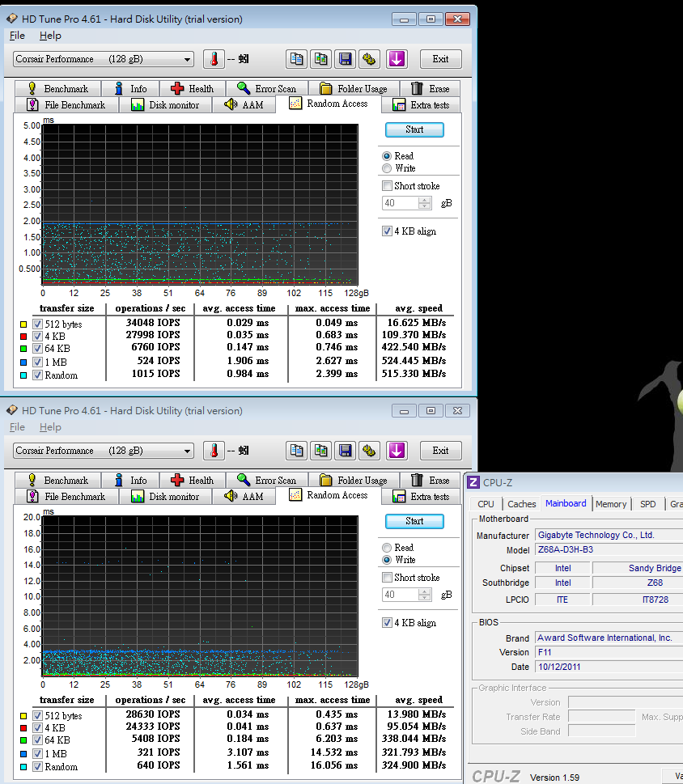Open Info tab in top window

point(130,88)
